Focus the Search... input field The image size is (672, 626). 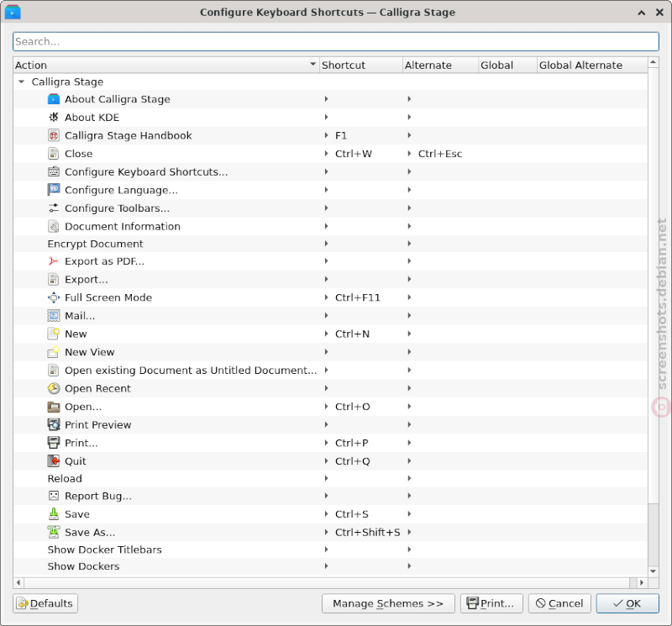pyautogui.click(x=336, y=41)
